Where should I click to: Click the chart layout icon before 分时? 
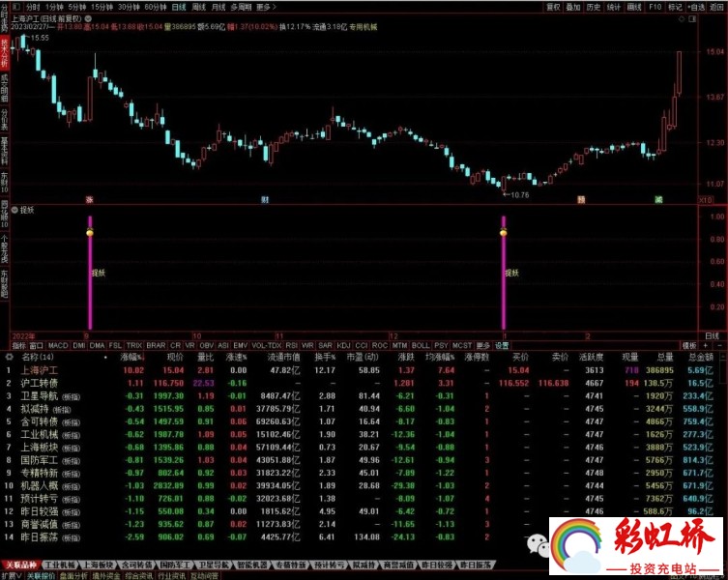coord(16,7)
